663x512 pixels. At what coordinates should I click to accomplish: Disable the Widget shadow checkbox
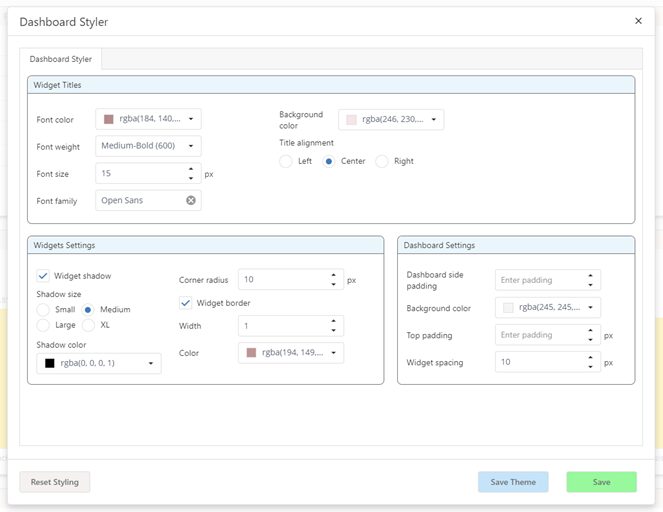pos(43,276)
